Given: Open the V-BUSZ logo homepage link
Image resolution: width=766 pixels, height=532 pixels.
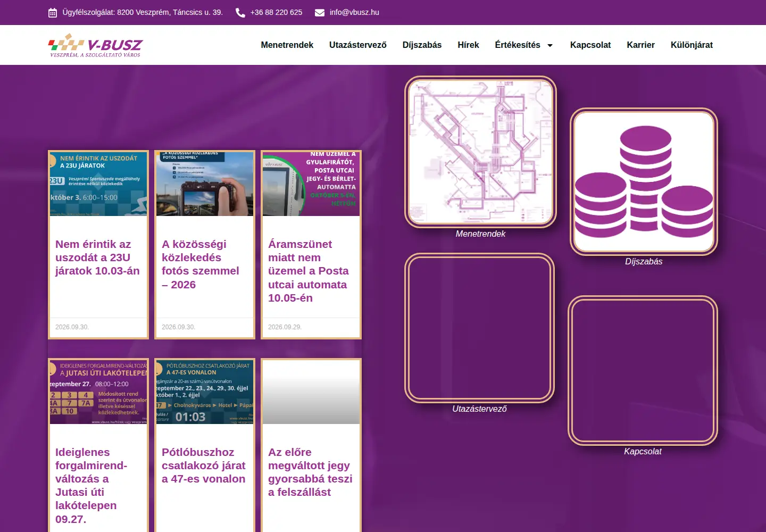Looking at the screenshot, I should coord(96,45).
